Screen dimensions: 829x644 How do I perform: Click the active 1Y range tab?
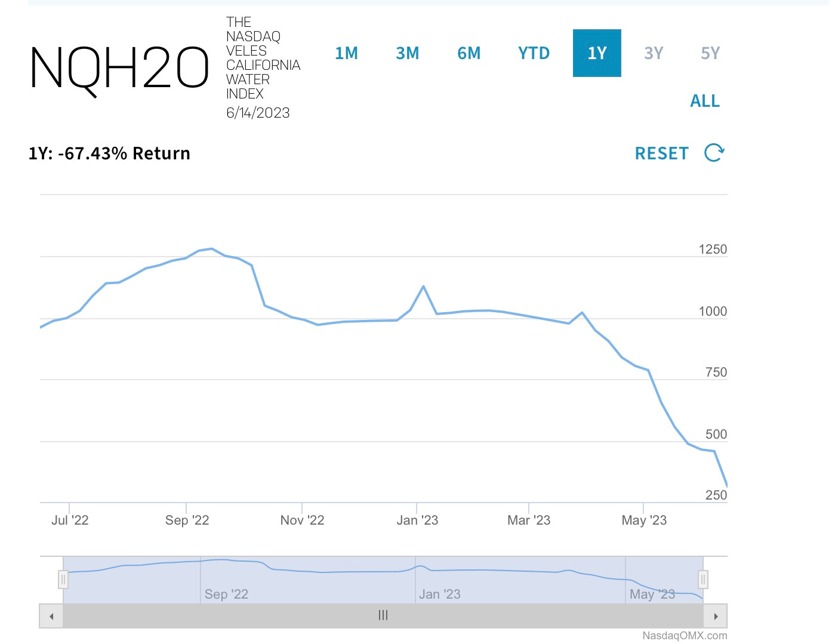click(597, 53)
